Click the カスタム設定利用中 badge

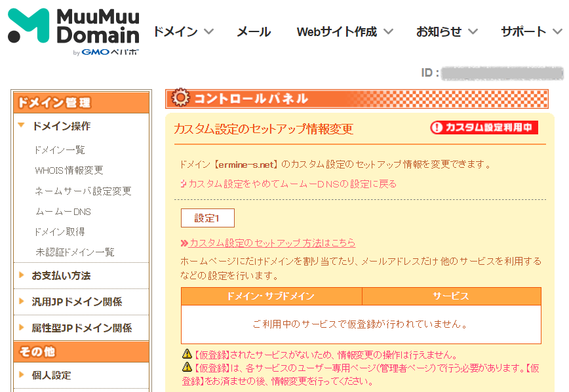(484, 127)
